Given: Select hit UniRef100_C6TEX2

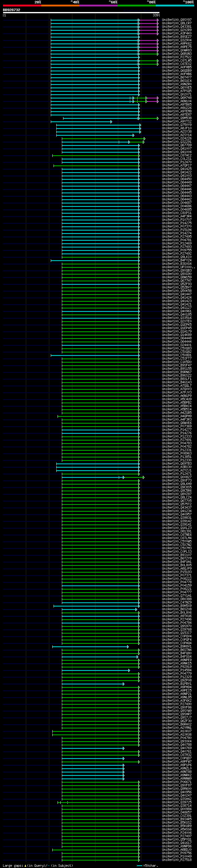Looking at the screenshot, I should 177,64.
